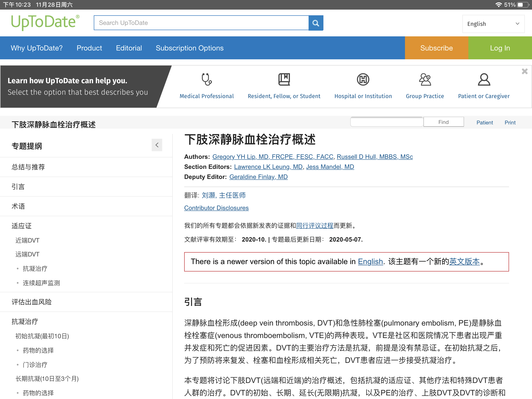Focus the Search UpToDate input field
The width and height of the screenshot is (532, 399).
pyautogui.click(x=201, y=23)
